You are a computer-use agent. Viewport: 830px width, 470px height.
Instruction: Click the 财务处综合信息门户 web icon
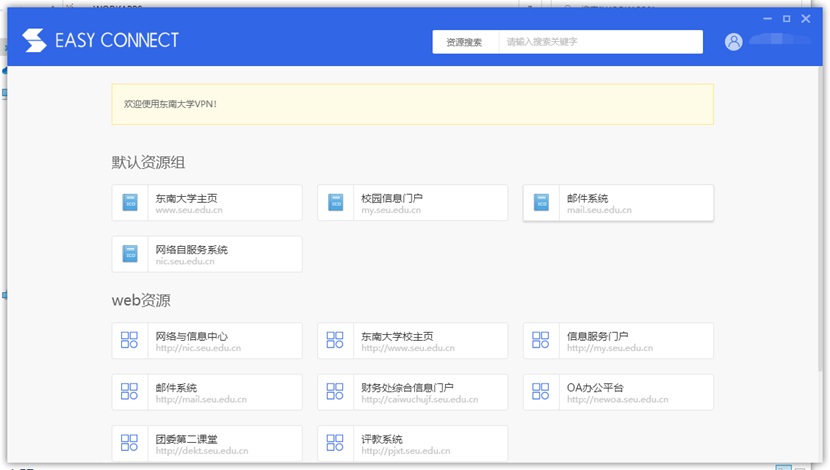click(335, 392)
